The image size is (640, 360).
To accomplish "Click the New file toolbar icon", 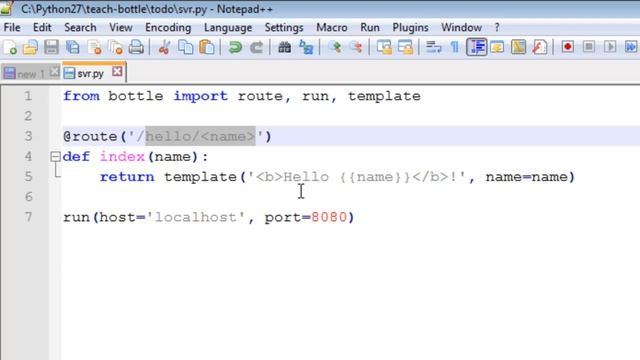I will pyautogui.click(x=10, y=47).
